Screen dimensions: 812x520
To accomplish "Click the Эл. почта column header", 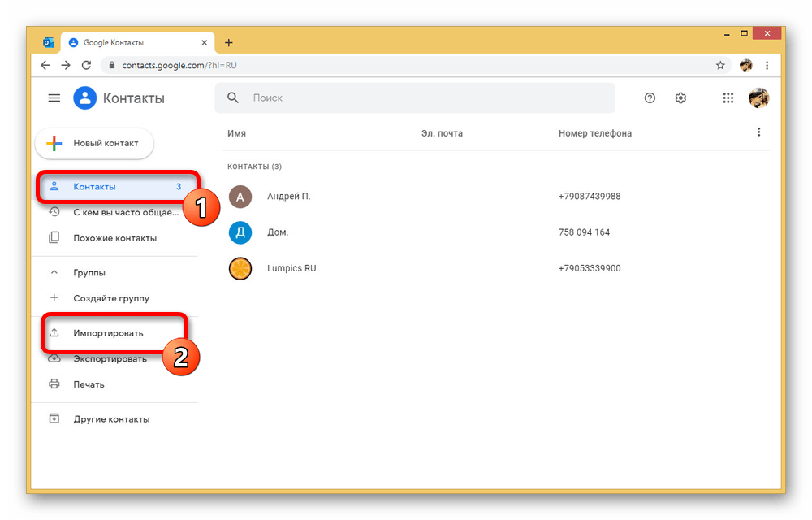I will coord(442,133).
